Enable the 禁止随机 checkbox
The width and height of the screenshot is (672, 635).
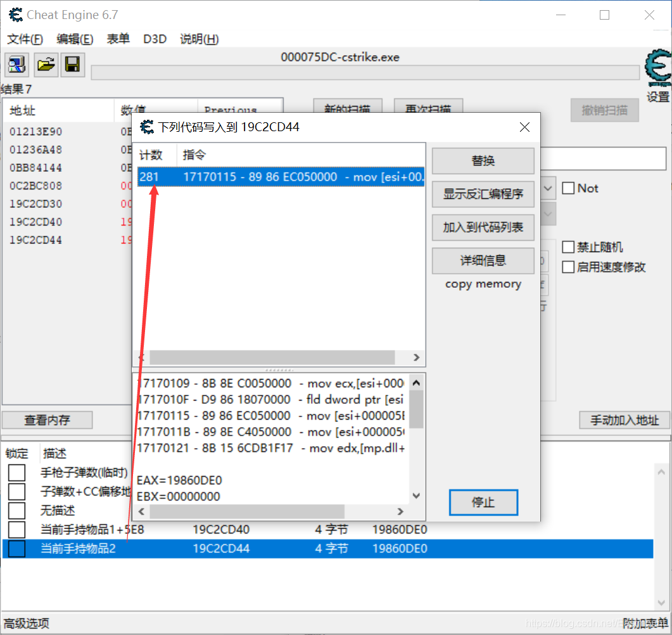[x=568, y=247]
